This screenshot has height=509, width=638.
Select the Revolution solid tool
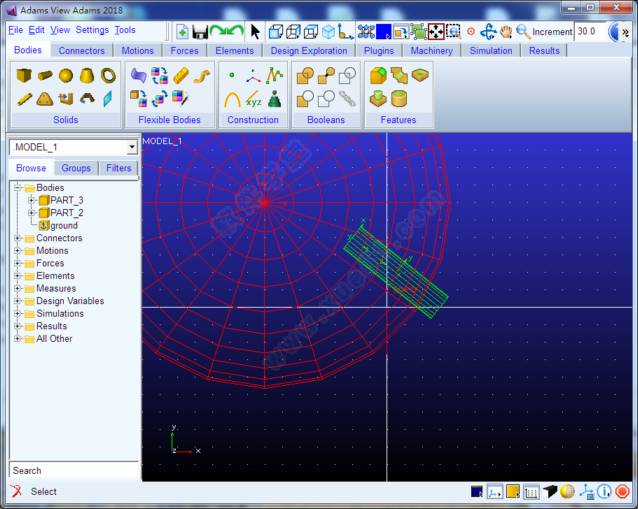[87, 98]
